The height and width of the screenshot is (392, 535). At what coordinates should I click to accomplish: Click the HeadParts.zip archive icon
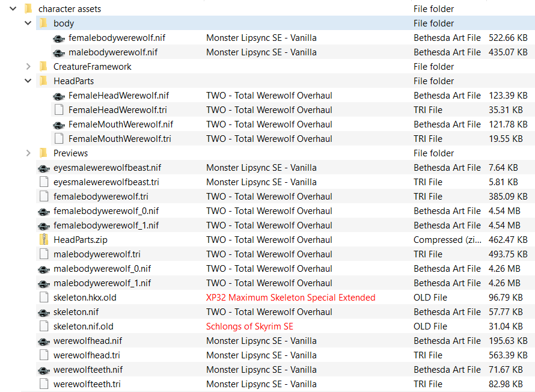(44, 240)
